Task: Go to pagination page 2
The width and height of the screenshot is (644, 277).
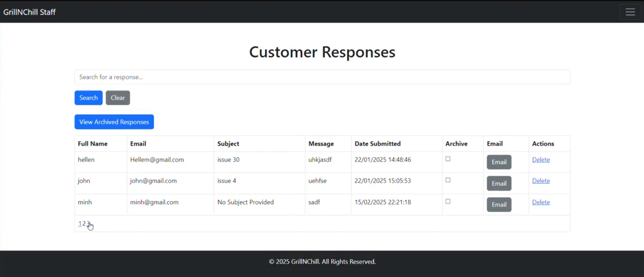Action: (x=84, y=224)
